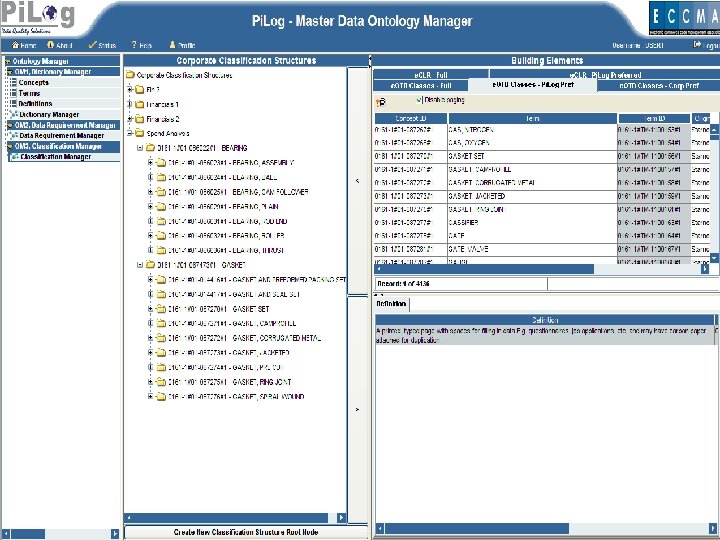The height and width of the screenshot is (540, 720).
Task: Switch to eOTD Classes - Full tab
Action: [421, 85]
